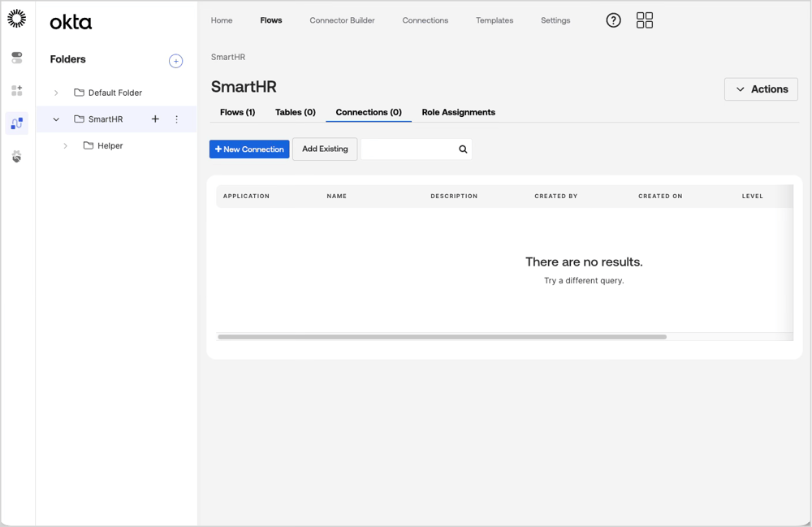Expand the Default Folder chevron

(x=56, y=93)
